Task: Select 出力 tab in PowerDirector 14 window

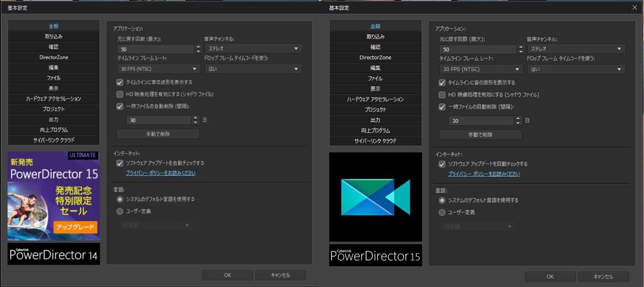Action: [x=54, y=120]
